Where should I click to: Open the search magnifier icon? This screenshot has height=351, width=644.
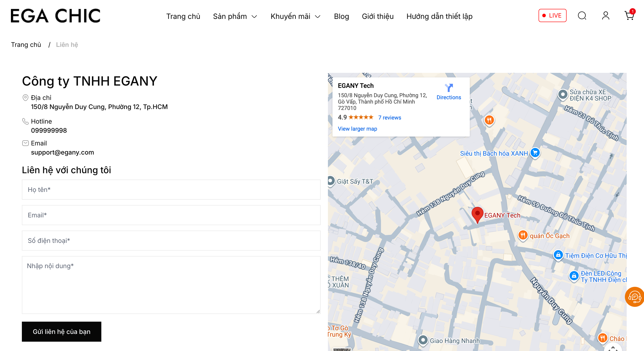tap(582, 16)
